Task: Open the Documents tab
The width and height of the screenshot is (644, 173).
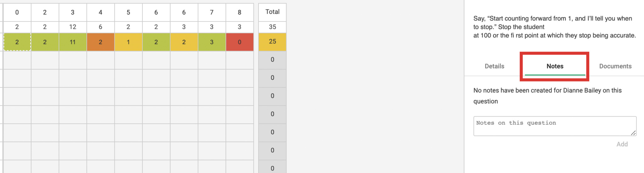Action: 615,66
